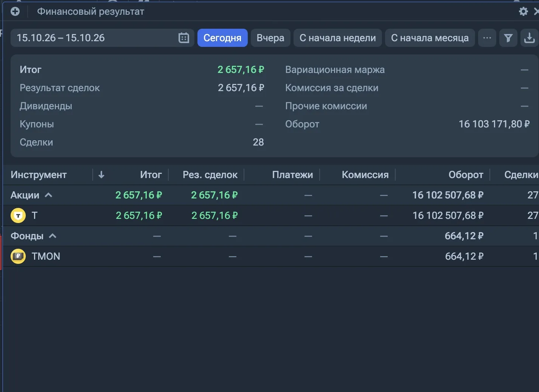The width and height of the screenshot is (539, 392).
Task: Click the TMON turnover value 664,12 ₽
Action: (x=464, y=256)
